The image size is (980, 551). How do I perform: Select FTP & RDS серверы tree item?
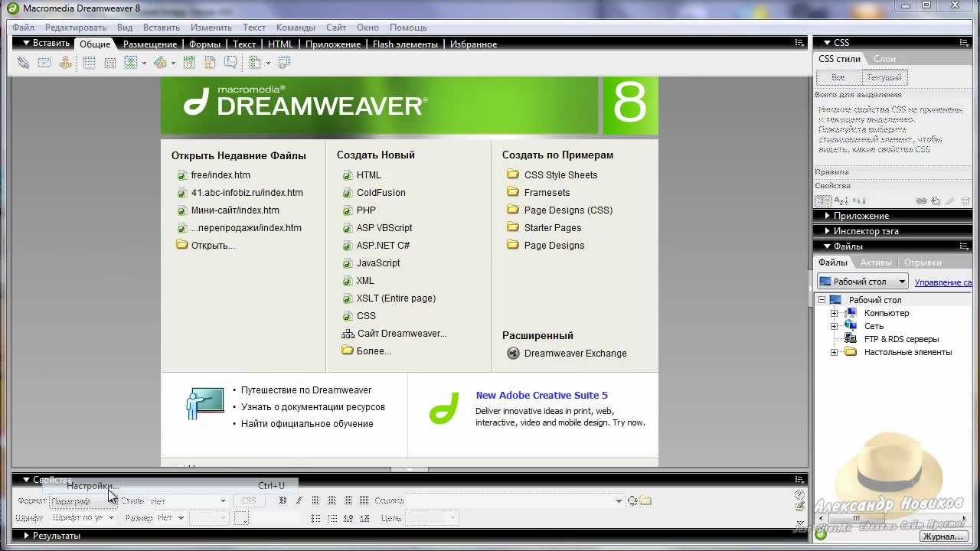click(901, 339)
